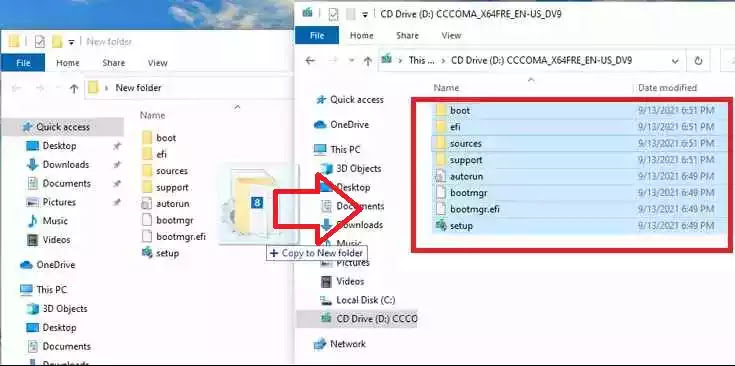Open Videos in New folder window sidebar
The width and height of the screenshot is (735, 366).
[56, 239]
